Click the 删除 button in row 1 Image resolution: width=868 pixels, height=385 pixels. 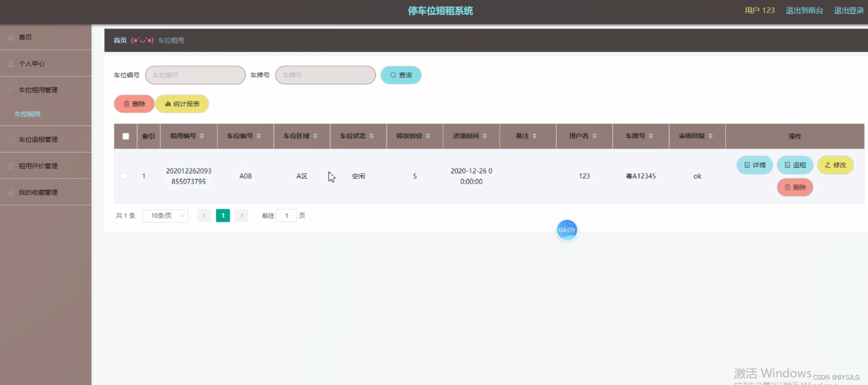click(795, 187)
